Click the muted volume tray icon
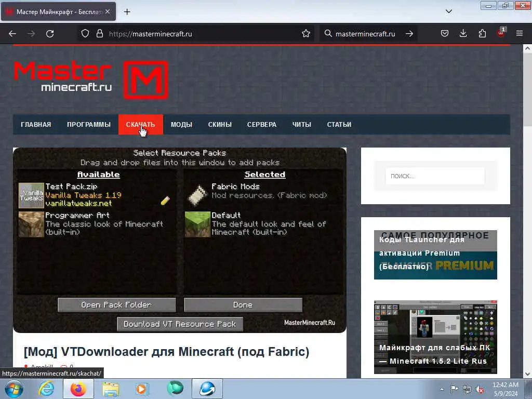 (x=480, y=390)
